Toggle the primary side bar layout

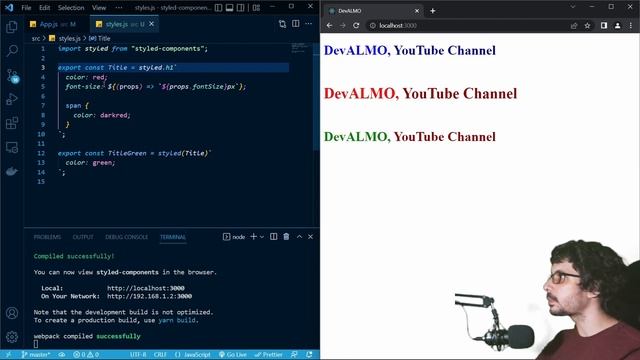pyautogui.click(x=218, y=7)
